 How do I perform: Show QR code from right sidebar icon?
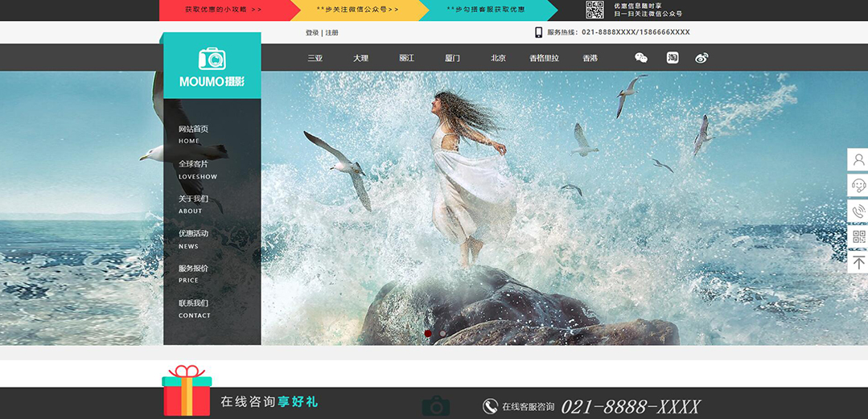click(858, 236)
